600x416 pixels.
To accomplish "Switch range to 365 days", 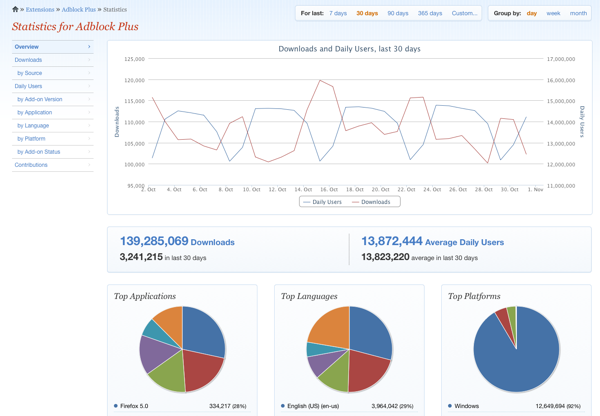I will (430, 13).
